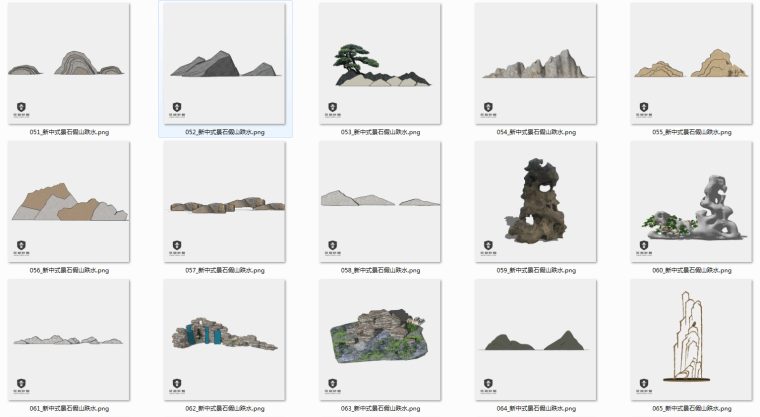Select the 064 dark twin hills thumbnail

click(536, 340)
